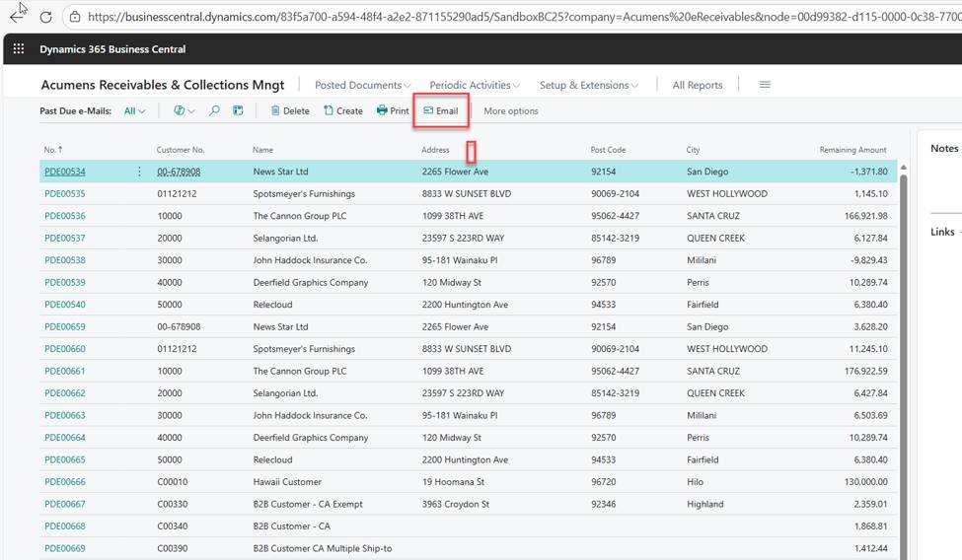Open record PDE00663
The width and height of the screenshot is (962, 560).
point(64,415)
